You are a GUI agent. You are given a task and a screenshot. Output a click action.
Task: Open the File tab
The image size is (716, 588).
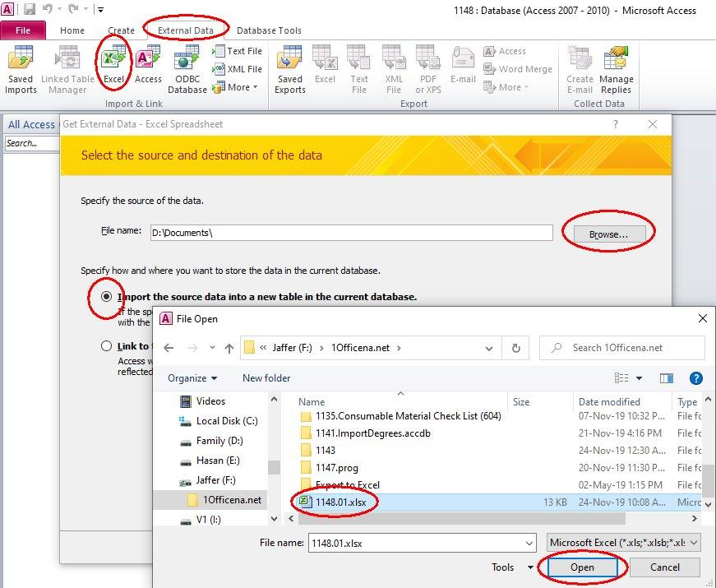(23, 30)
